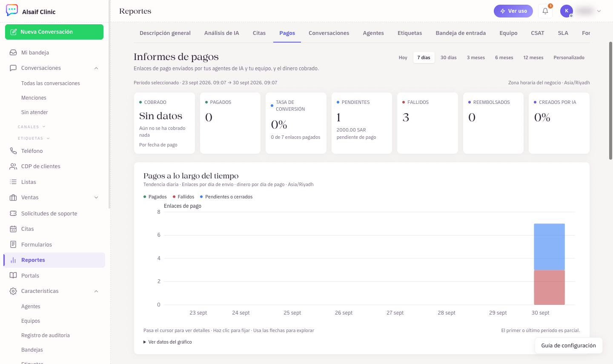Toggle Fallidos legend series
The height and width of the screenshot is (364, 613).
tap(183, 197)
